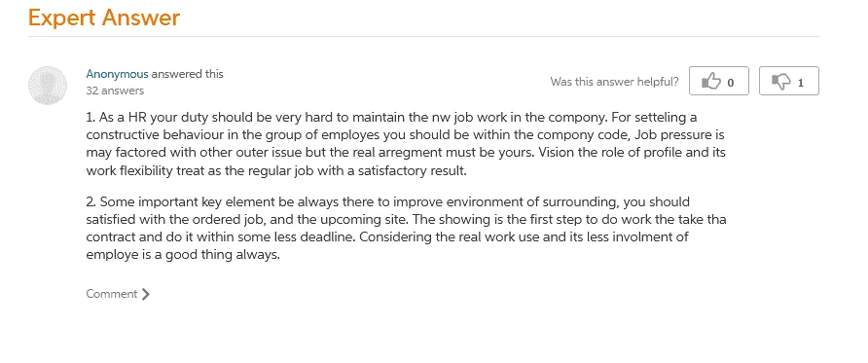868x363 pixels.
Task: Click the phrase 'good thing always'
Action: (x=224, y=256)
